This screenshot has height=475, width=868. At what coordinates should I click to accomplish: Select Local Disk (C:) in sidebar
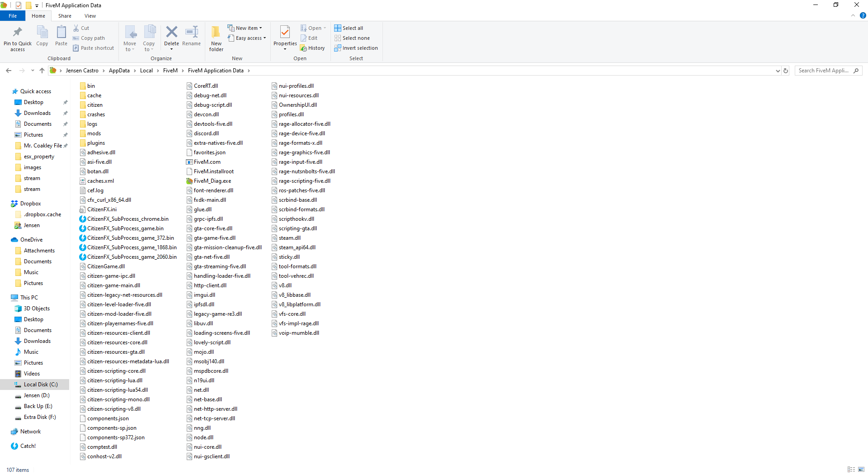tap(35, 385)
